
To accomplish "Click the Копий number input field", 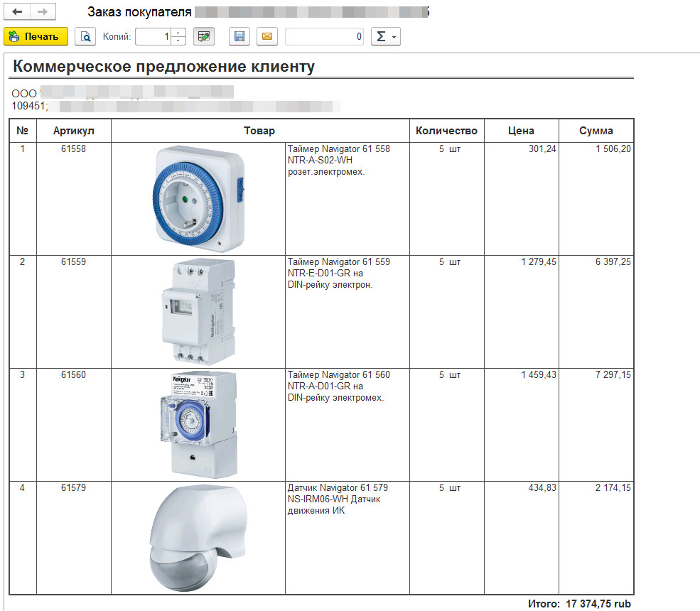I will (x=154, y=36).
